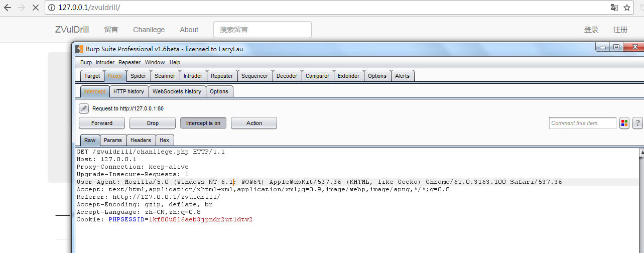Maximize the Burp Suite window
The height and width of the screenshot is (253, 644).
click(616, 47)
